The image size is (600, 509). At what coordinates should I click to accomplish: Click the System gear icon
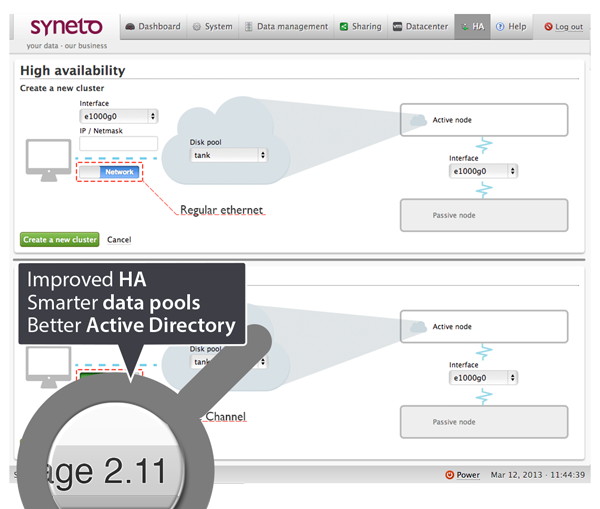(196, 27)
